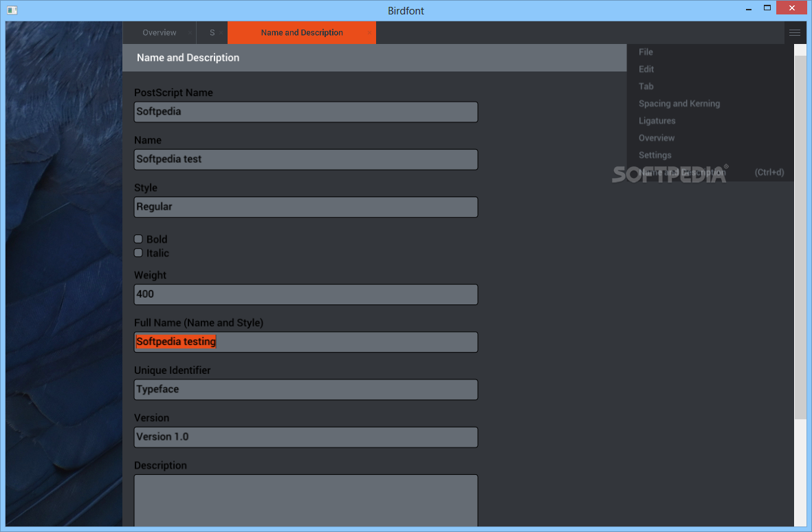Close the Name and Description tab
Screen dimensions: 812x532
coord(369,32)
